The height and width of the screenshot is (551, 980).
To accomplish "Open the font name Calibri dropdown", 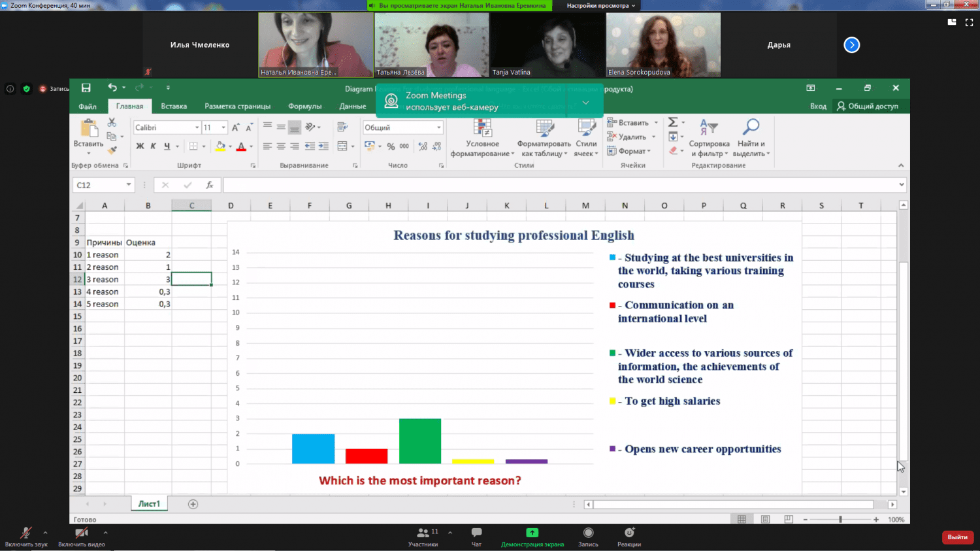I will (197, 127).
